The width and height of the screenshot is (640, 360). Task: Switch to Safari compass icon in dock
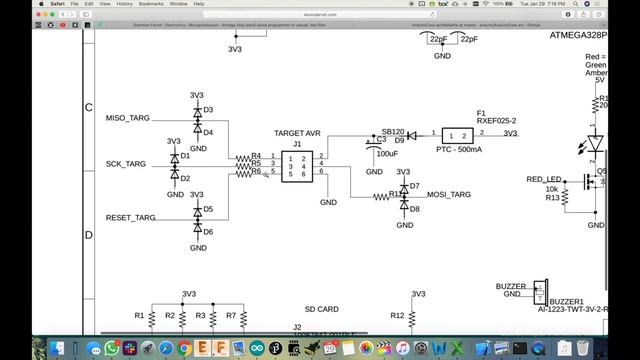coord(166,349)
